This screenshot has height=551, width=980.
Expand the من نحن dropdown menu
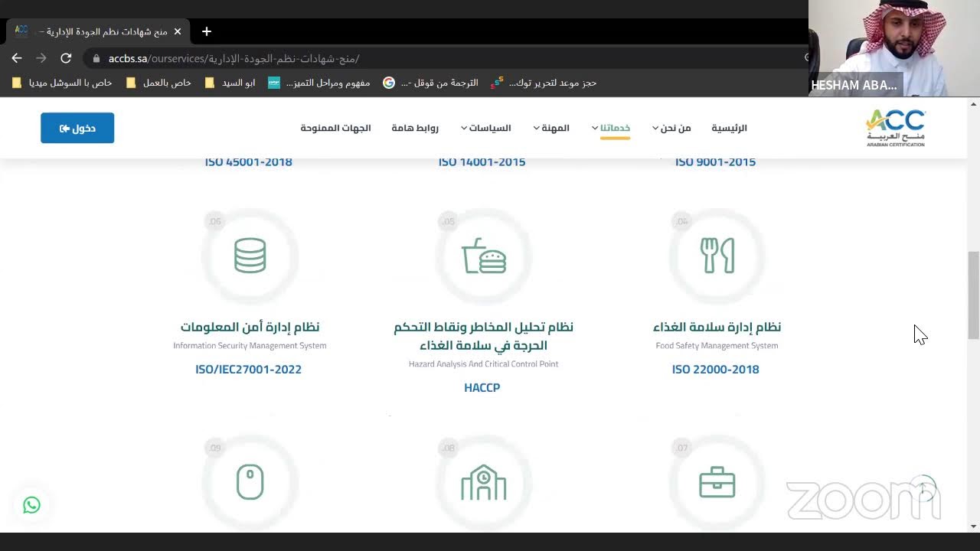point(671,128)
